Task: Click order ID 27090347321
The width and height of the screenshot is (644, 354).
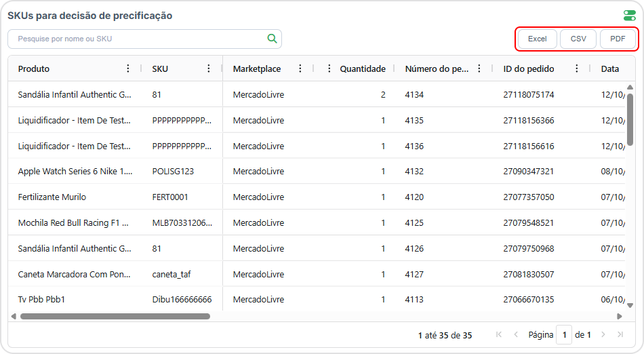Action: point(529,172)
